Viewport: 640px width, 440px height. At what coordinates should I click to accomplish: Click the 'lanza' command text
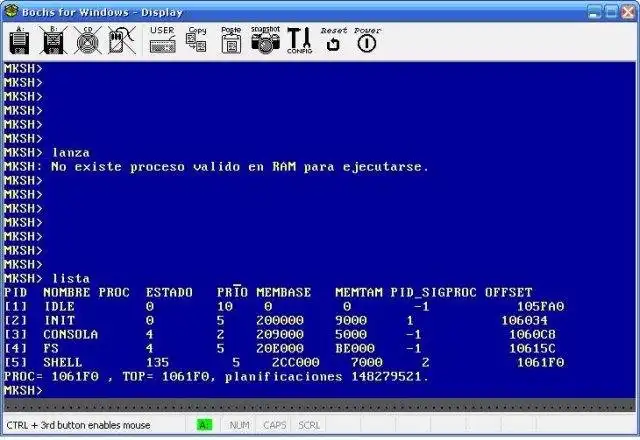coord(71,153)
